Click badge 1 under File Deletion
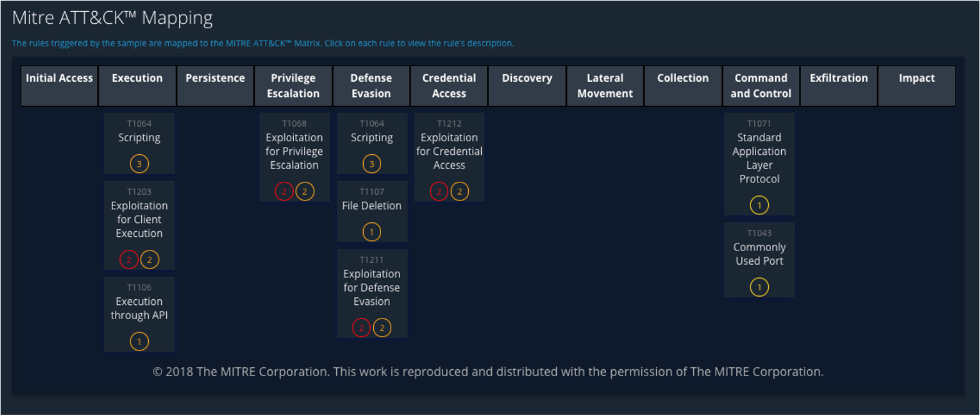This screenshot has height=416, width=980. click(372, 232)
